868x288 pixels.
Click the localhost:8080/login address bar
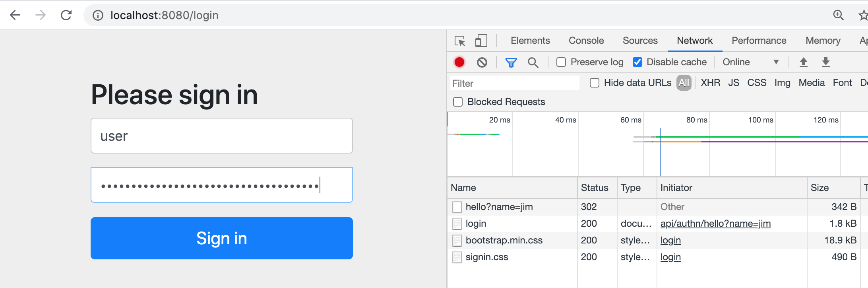457,15
